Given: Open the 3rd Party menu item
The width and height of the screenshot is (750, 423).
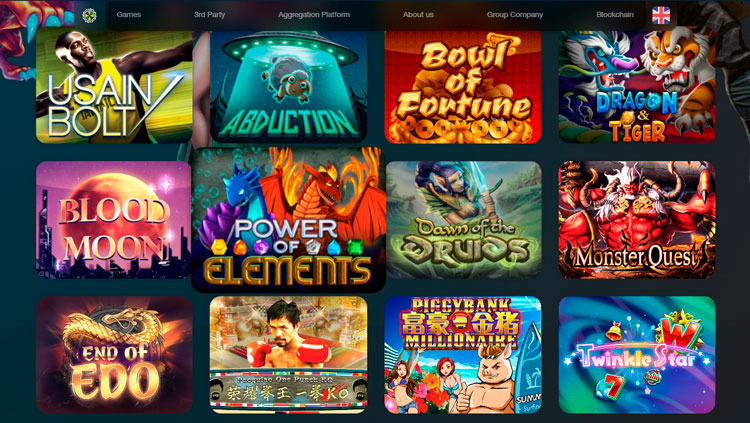Looking at the screenshot, I should 210,15.
